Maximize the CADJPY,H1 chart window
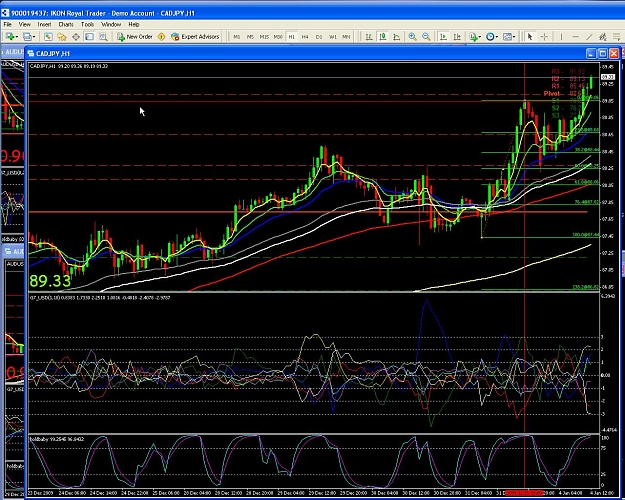The image size is (625, 500). pos(602,53)
